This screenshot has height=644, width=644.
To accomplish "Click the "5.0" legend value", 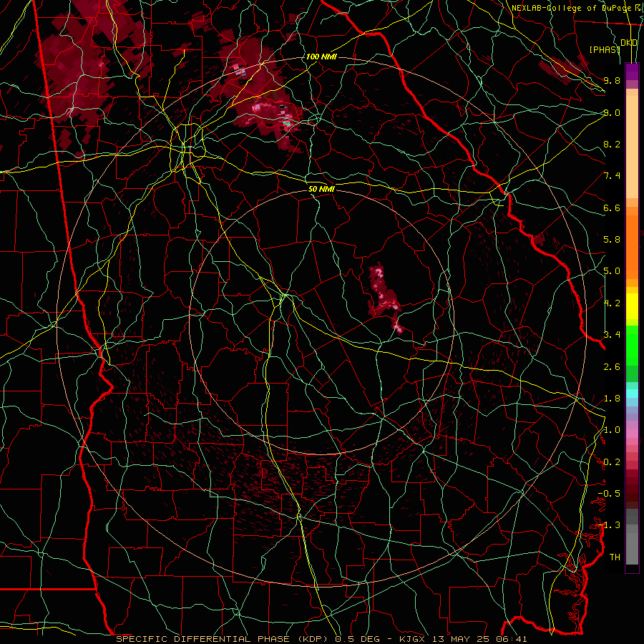I will (612, 271).
